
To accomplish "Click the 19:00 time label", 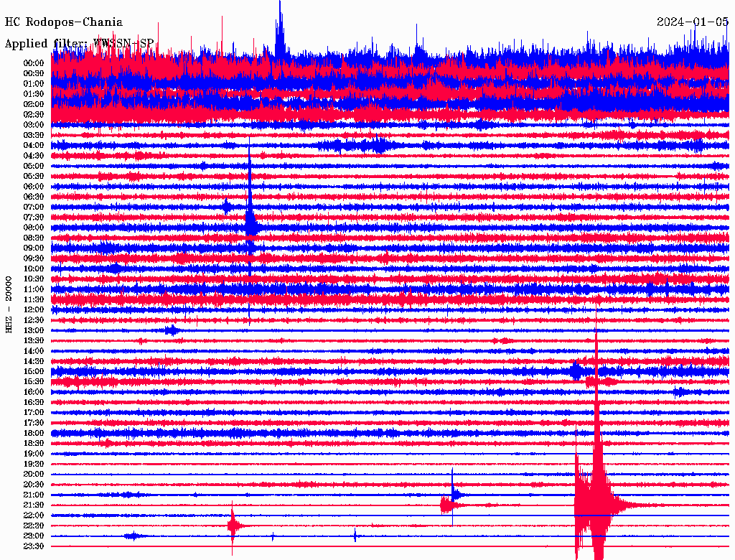I will pyautogui.click(x=34, y=454).
